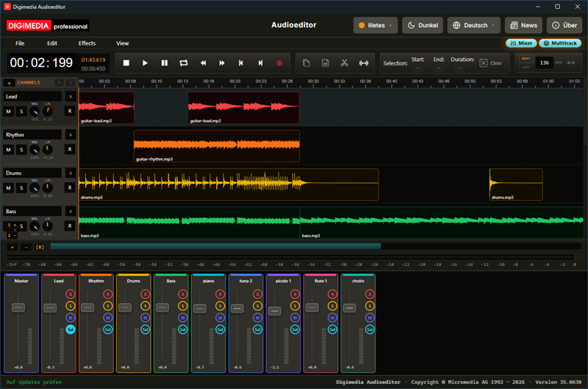Solo the Drums track

[x=21, y=188]
